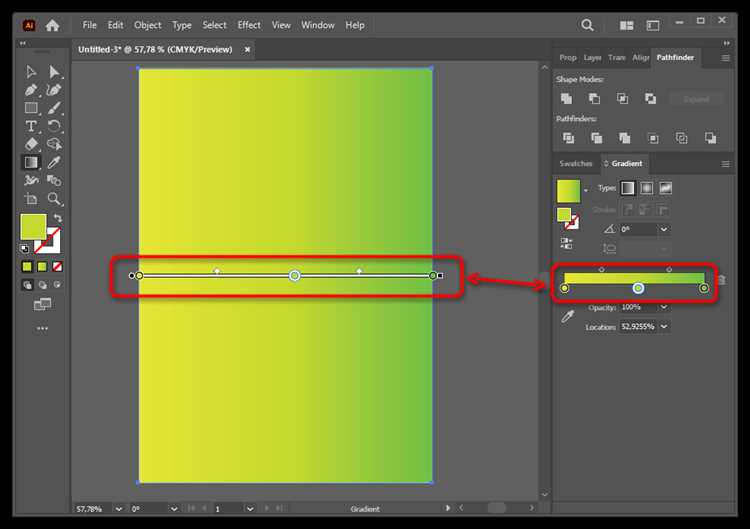
Task: Open the workspace switcher icon
Action: 653,25
